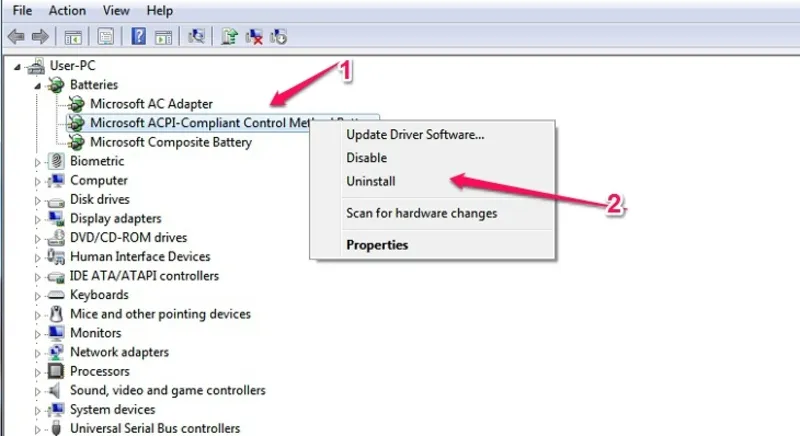Open the View menu

pos(116,10)
